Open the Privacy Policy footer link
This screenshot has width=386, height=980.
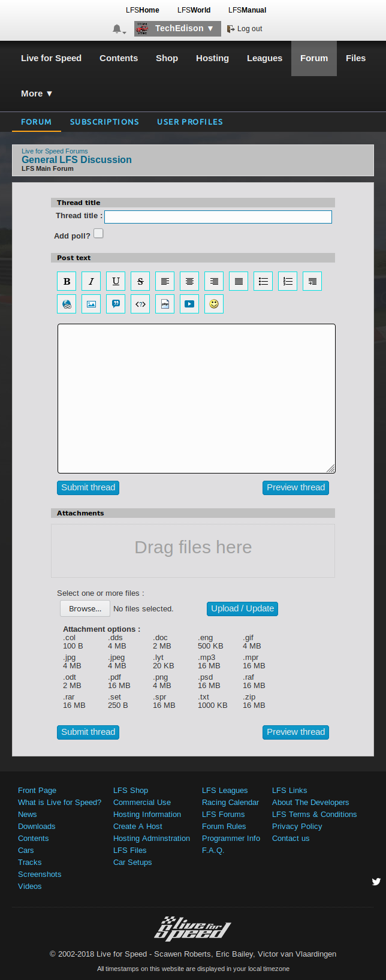click(297, 827)
